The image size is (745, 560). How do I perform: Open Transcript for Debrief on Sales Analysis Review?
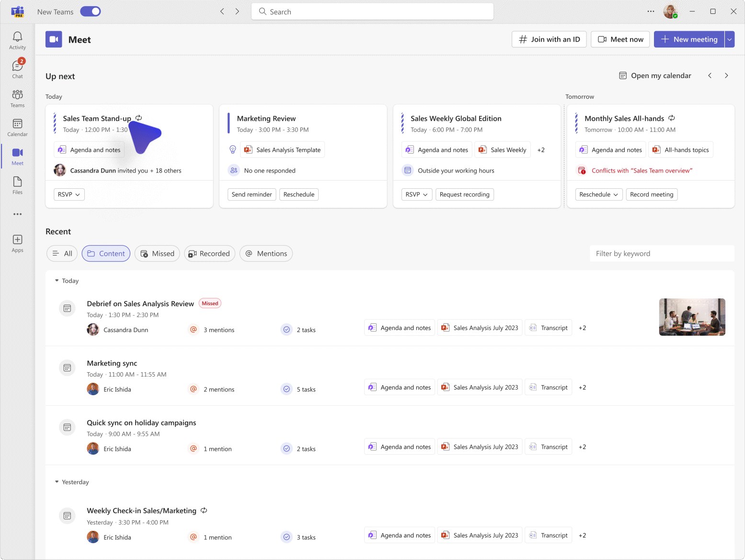pos(549,328)
